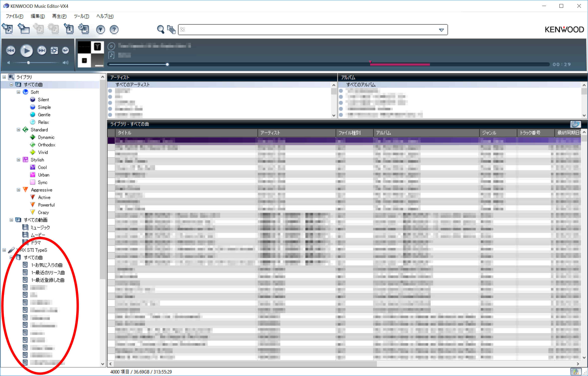Open the ツール(T) menu
This screenshot has width=588, height=376.
[x=81, y=16]
